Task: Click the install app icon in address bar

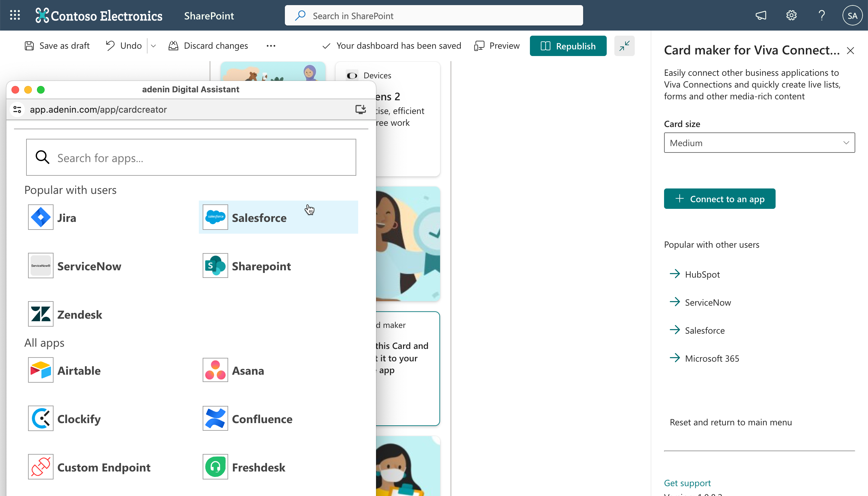Action: [x=360, y=109]
